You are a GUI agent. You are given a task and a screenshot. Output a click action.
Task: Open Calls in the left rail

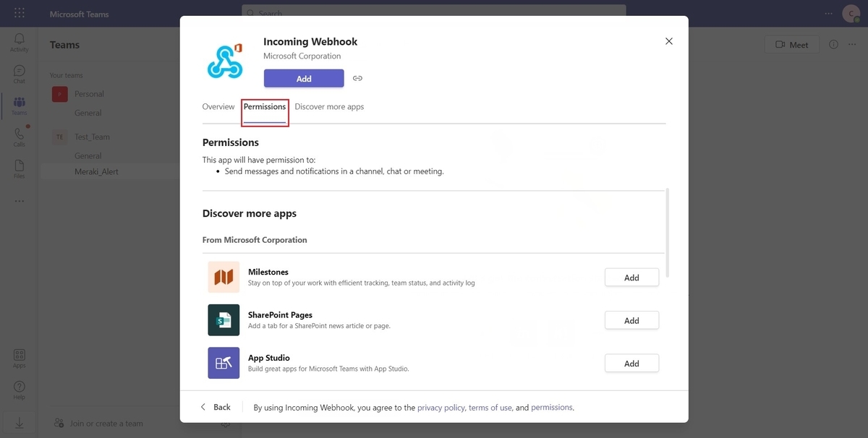19,137
